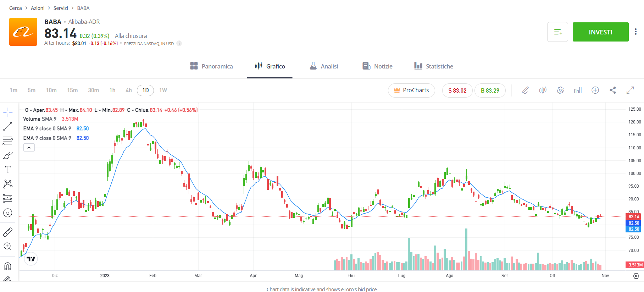
Task: Select 30m timeframe
Action: (94, 90)
